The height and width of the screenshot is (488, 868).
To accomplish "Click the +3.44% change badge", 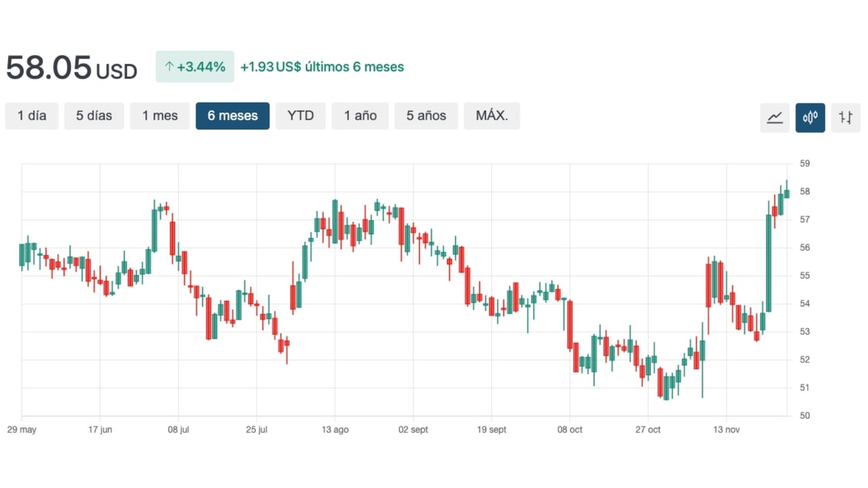I will [195, 67].
